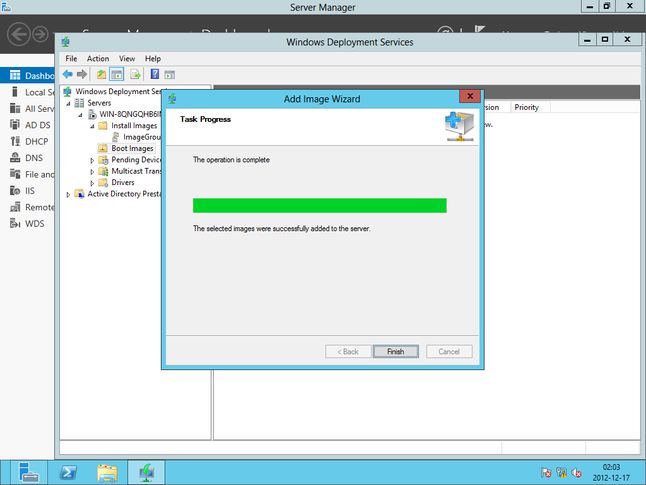Click the network tray icon
This screenshot has height=485, width=646.
click(x=561, y=473)
